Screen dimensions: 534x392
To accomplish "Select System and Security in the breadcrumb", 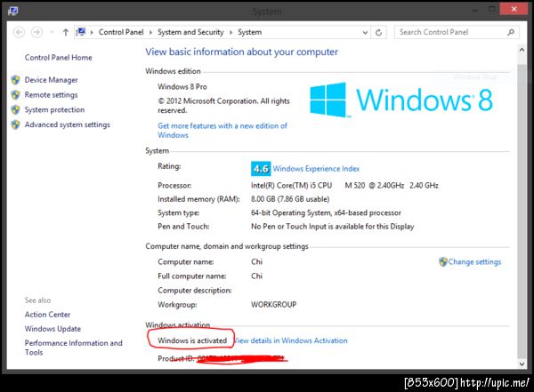I will (x=190, y=32).
